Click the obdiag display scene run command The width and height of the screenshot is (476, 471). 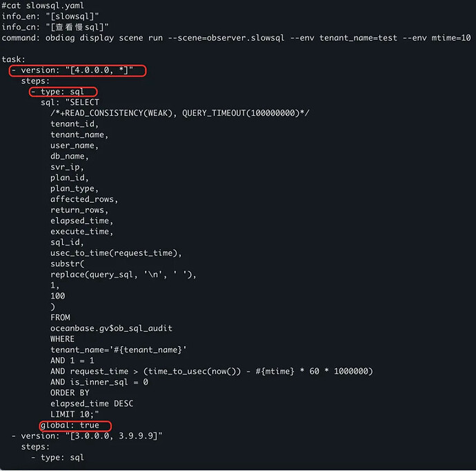pos(236,38)
